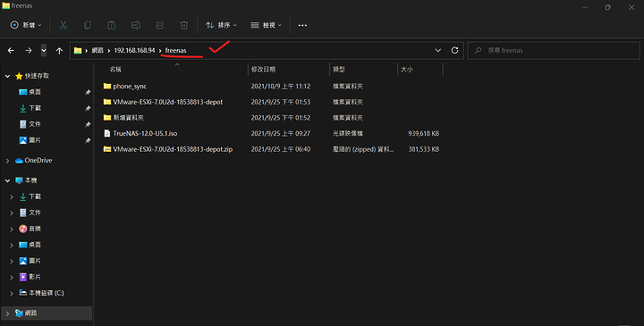Click the Share icon in toolbar

pos(160,25)
